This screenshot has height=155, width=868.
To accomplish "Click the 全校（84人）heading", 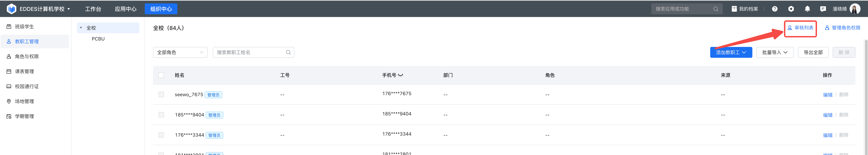I will coord(169,28).
